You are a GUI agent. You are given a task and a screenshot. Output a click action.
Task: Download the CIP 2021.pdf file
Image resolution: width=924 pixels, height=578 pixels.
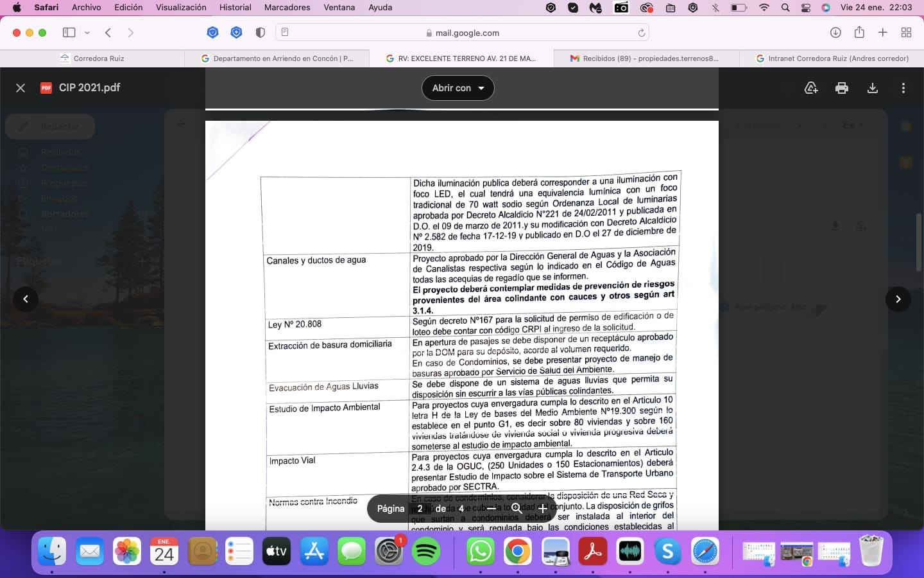click(x=873, y=88)
